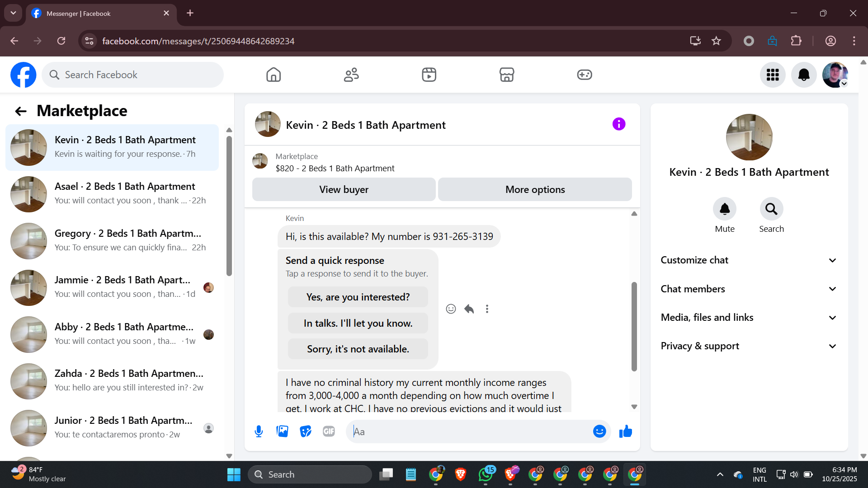The width and height of the screenshot is (868, 488).
Task: Go to the Facebook Home tab
Action: tap(273, 75)
